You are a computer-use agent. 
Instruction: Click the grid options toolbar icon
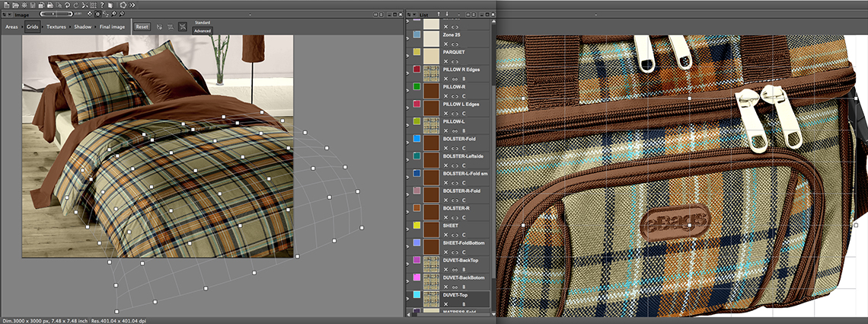coord(93,5)
